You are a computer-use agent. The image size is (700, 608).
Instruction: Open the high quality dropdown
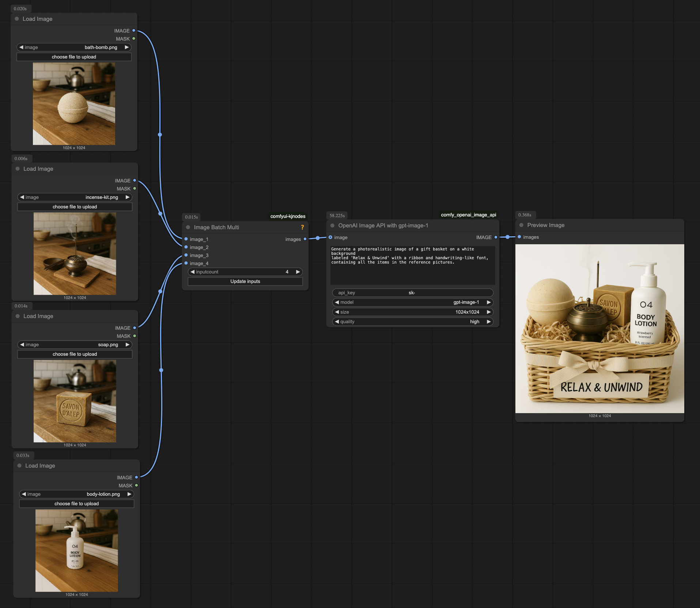click(413, 321)
